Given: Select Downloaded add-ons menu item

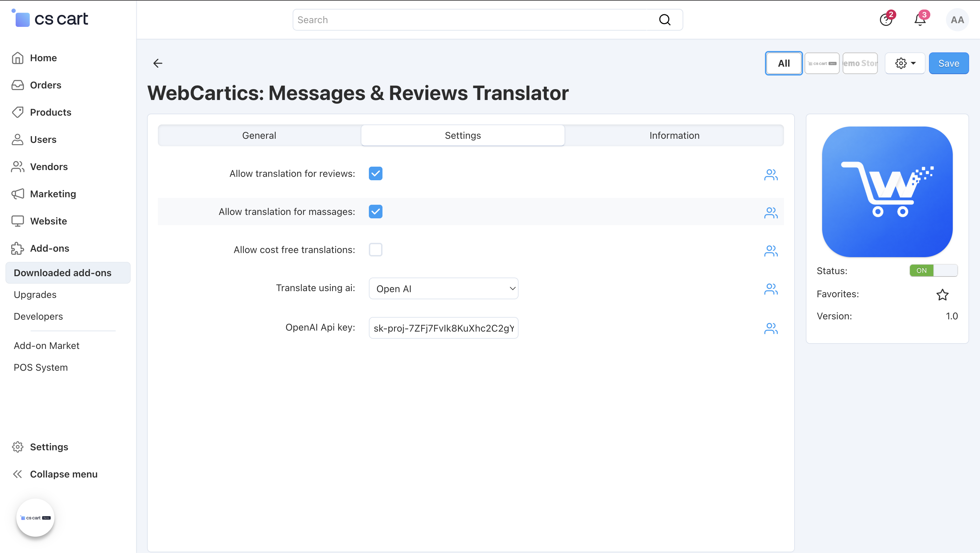Looking at the screenshot, I should click(x=68, y=273).
